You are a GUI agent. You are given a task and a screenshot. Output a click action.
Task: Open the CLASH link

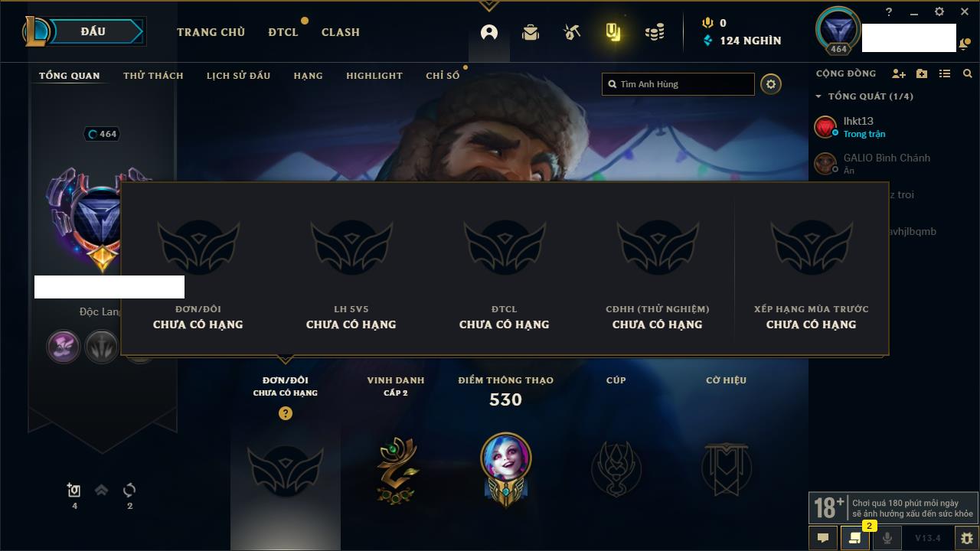[x=341, y=32]
